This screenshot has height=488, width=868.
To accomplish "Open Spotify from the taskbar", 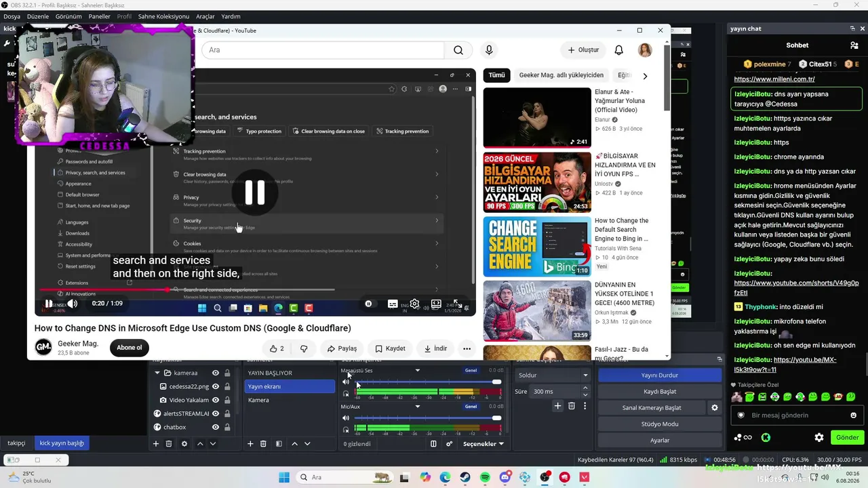I will 485,477.
